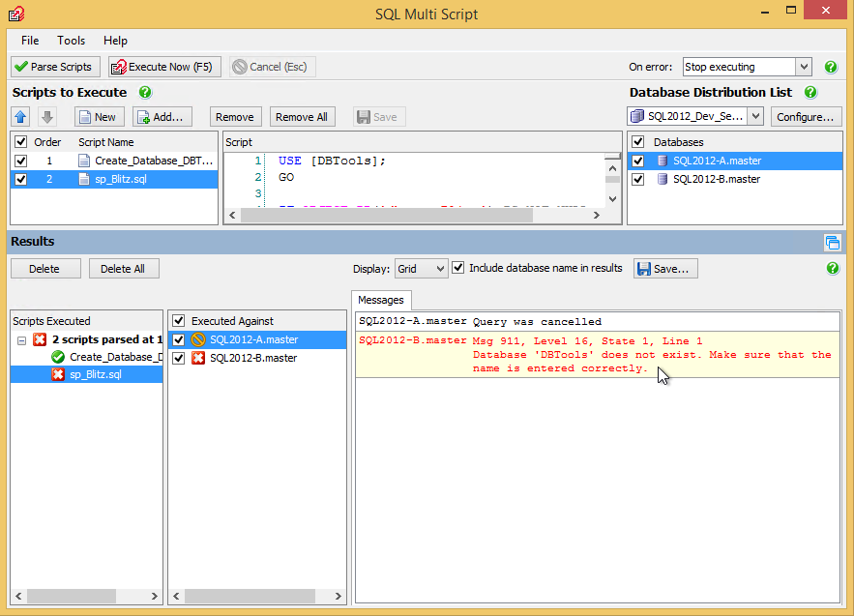
Task: Click the restore results pane icon
Action: (x=833, y=242)
